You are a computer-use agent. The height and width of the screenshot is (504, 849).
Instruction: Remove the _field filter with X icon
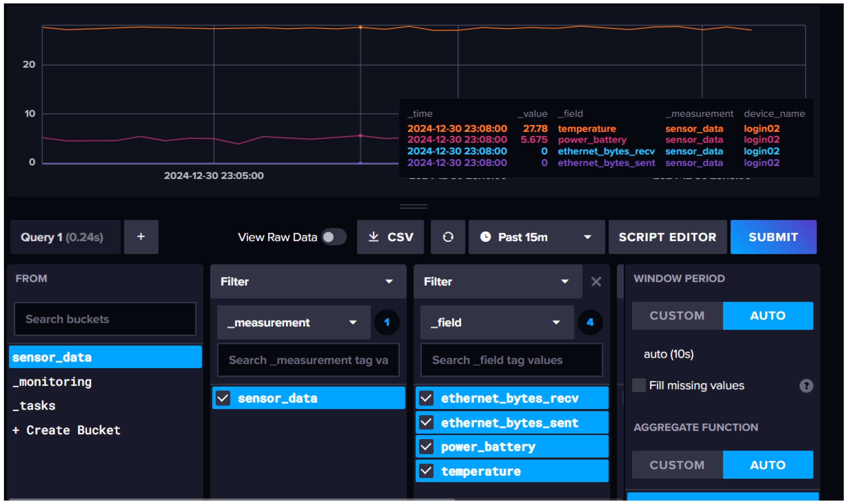596,282
